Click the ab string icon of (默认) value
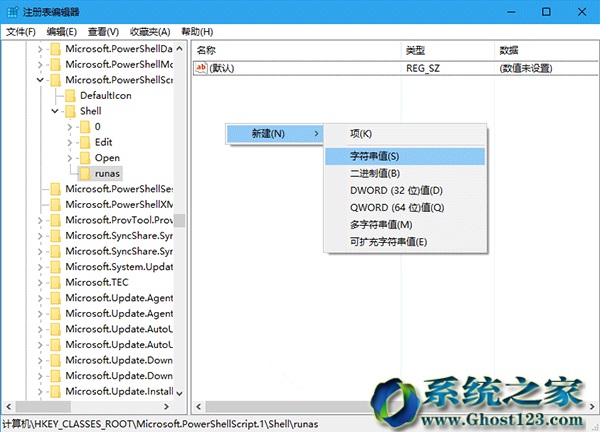The width and height of the screenshot is (600, 432). pyautogui.click(x=201, y=68)
